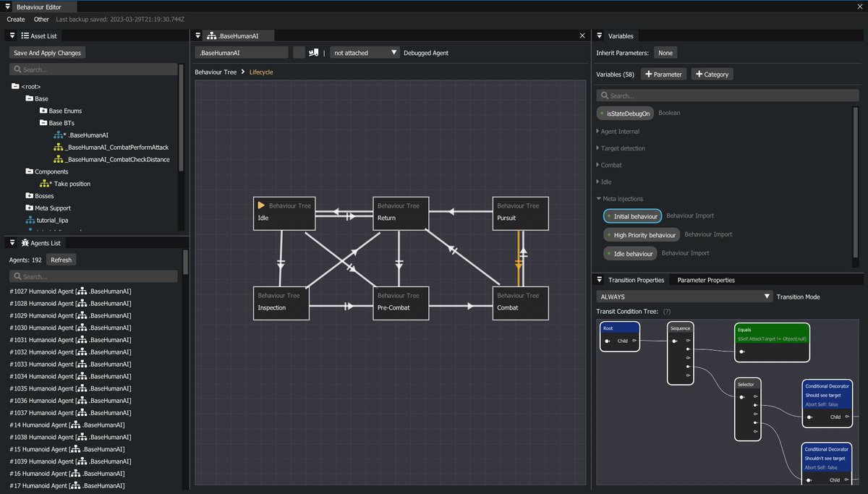
Task: Select the Initial behaviour variable chip
Action: pos(632,216)
